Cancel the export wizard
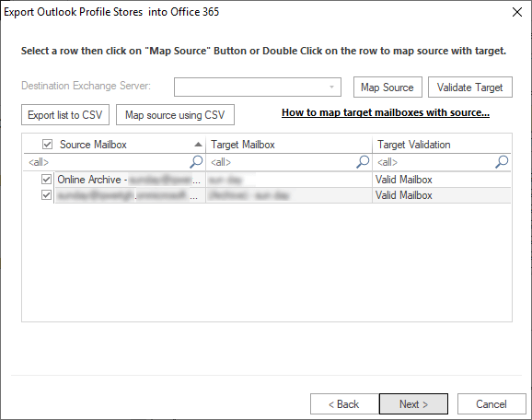Viewport: 532px width, 420px height. [492, 404]
